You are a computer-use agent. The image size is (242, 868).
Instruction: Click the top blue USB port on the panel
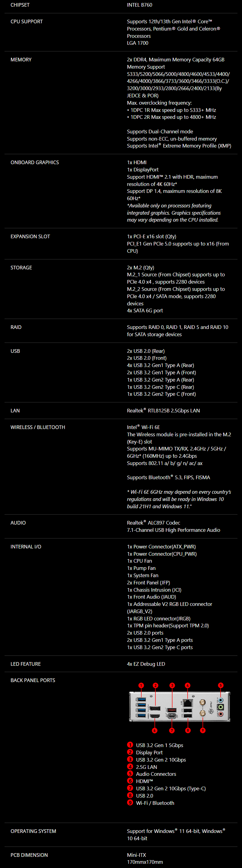(x=142, y=700)
